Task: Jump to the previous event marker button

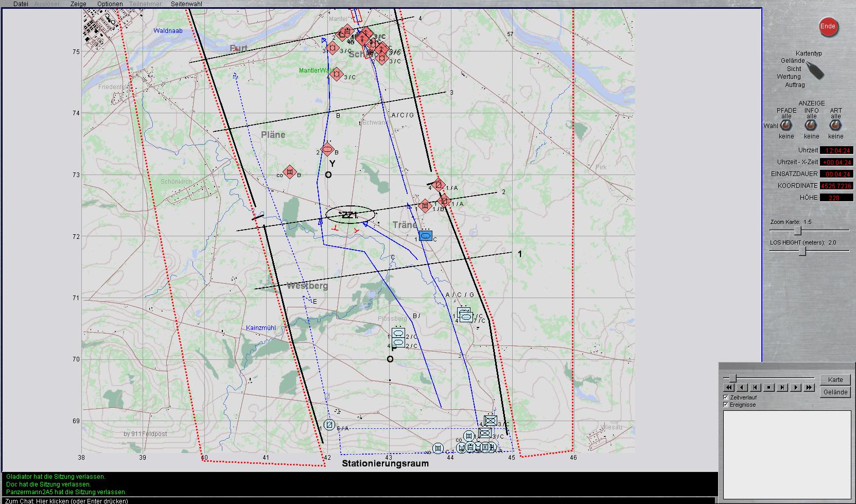Action: [755, 388]
